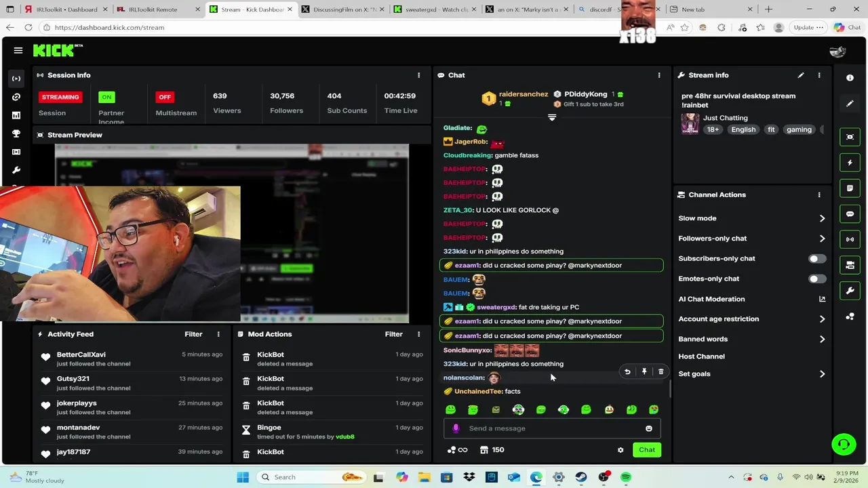Open the trophy achievements sidebar icon
Image resolution: width=868 pixels, height=488 pixels.
click(x=16, y=134)
